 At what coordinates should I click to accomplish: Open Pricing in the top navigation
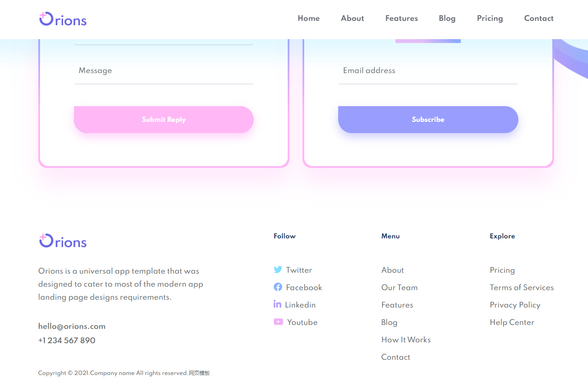click(x=490, y=18)
